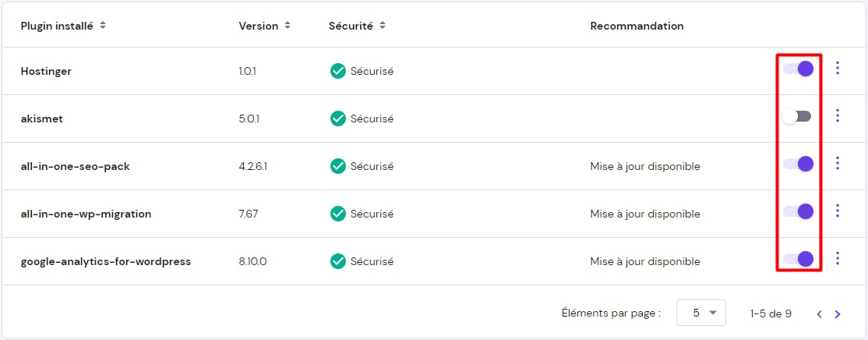Disable the Hostinger plugin toggle
Screen dimensions: 868x340
click(x=799, y=69)
